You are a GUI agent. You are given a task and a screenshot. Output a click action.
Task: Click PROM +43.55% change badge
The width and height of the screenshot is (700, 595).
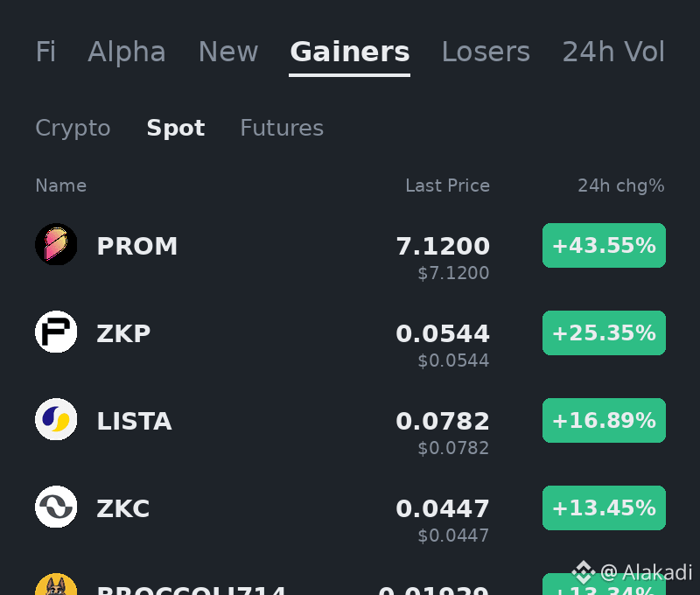pos(604,246)
